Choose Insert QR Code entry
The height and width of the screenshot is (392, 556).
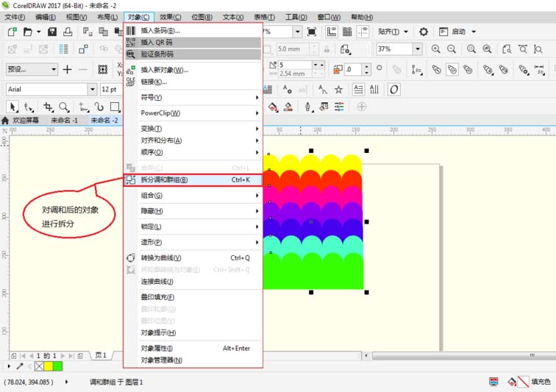pos(193,43)
